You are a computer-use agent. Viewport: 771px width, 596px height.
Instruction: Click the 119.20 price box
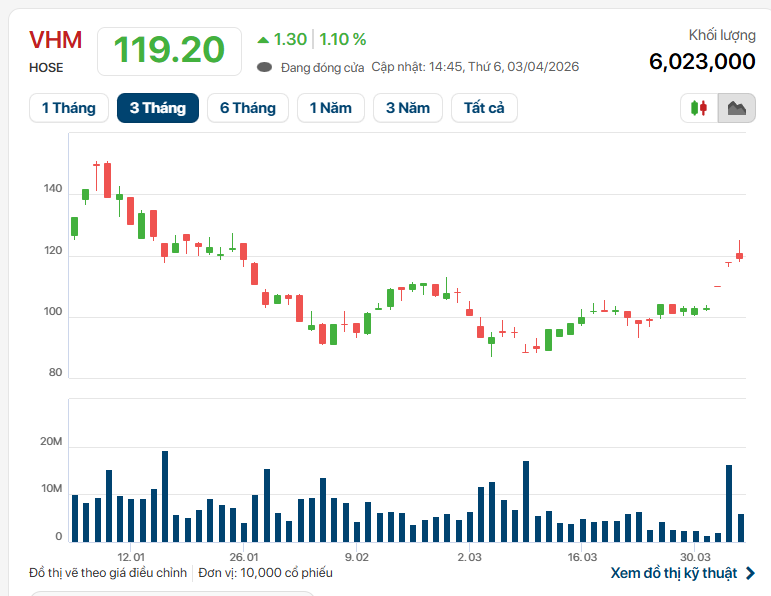pyautogui.click(x=169, y=50)
